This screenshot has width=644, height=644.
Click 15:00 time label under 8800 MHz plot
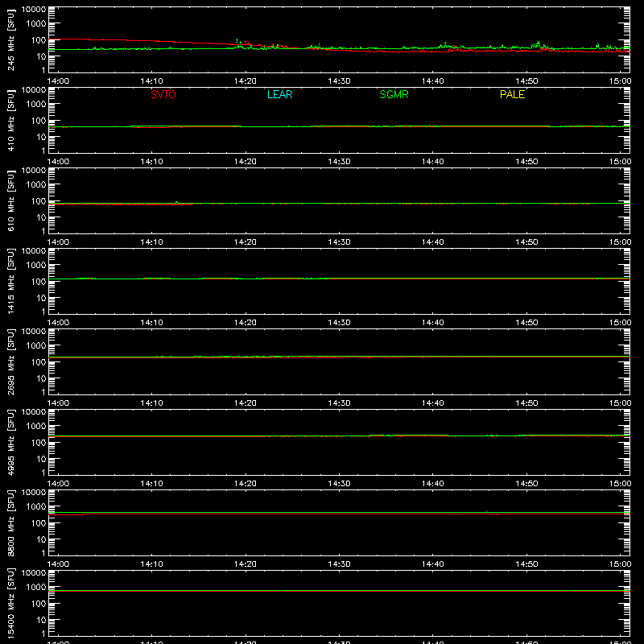click(x=620, y=564)
